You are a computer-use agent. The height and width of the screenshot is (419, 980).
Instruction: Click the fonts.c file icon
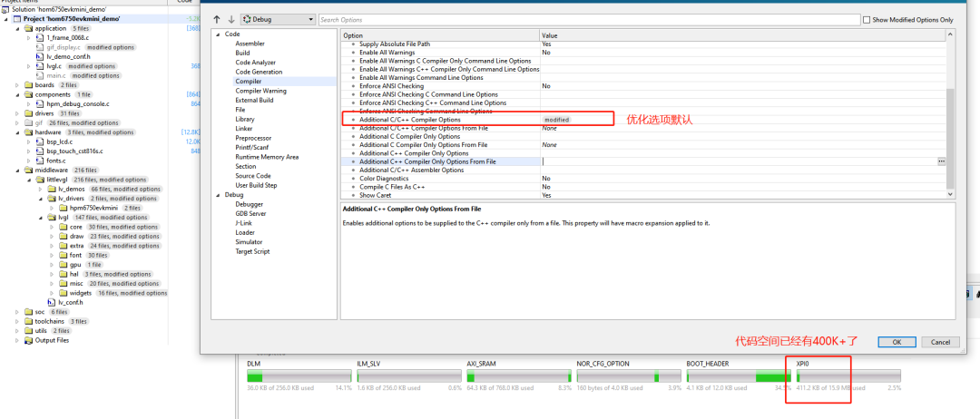39,161
